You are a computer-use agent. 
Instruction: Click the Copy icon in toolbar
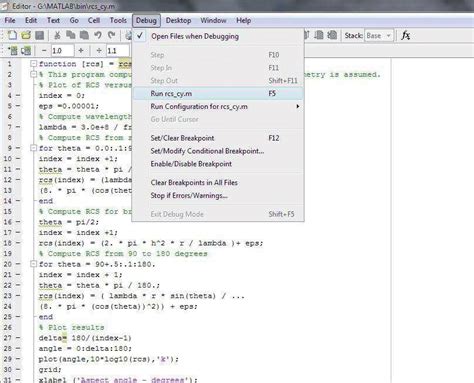click(x=70, y=35)
